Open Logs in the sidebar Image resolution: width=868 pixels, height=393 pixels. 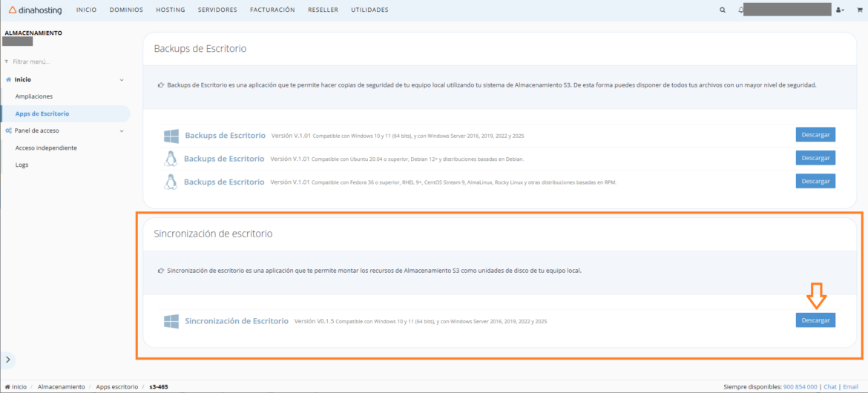22,165
